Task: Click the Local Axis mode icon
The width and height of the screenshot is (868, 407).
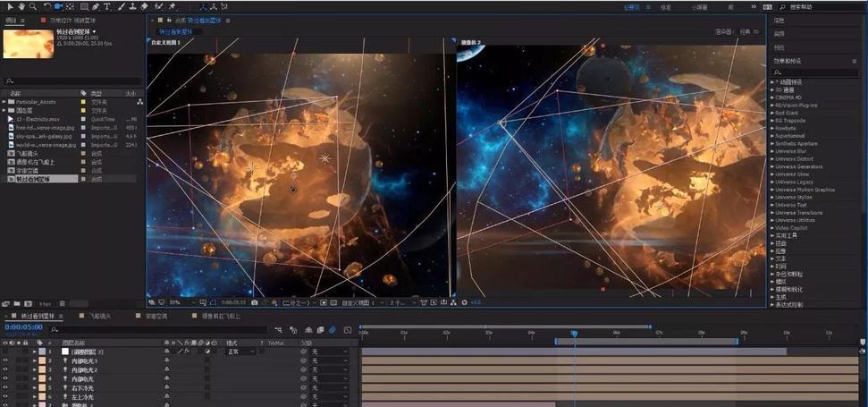Action: [x=203, y=6]
